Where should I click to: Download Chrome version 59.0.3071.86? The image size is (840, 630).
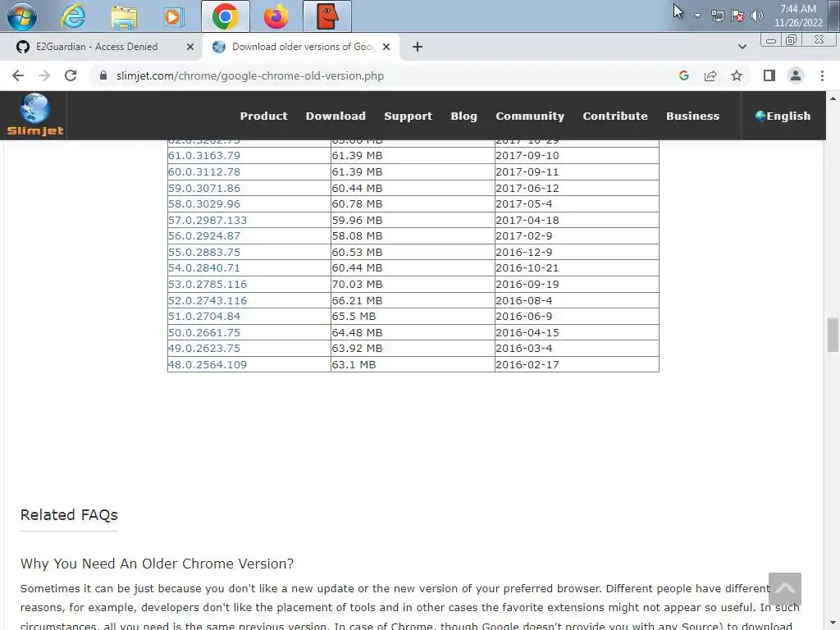(204, 188)
